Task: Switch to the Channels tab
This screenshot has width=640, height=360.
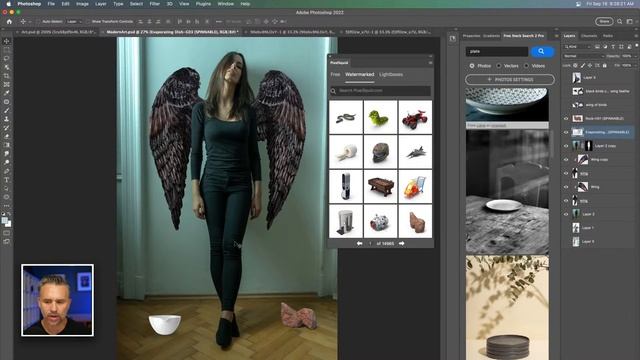Action: click(589, 36)
